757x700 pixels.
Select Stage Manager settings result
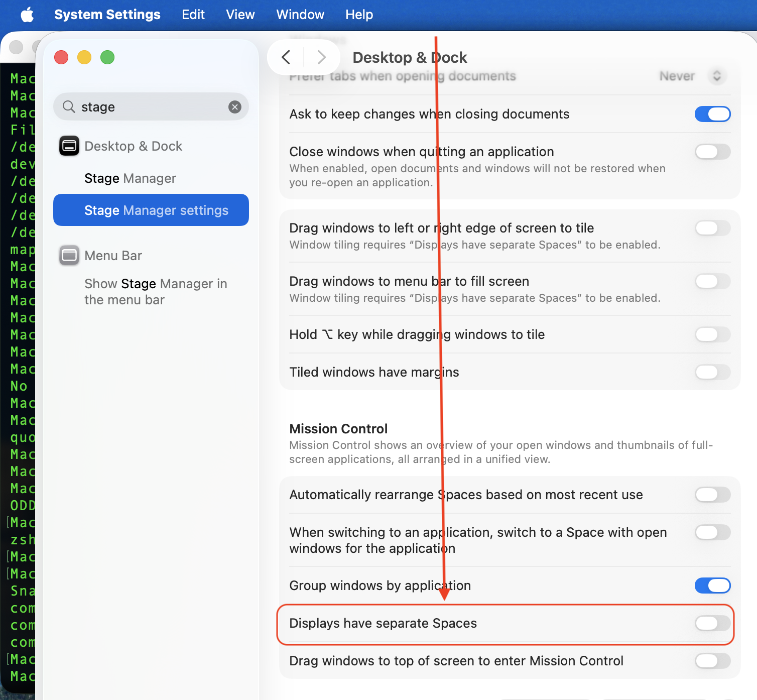pyautogui.click(x=151, y=210)
